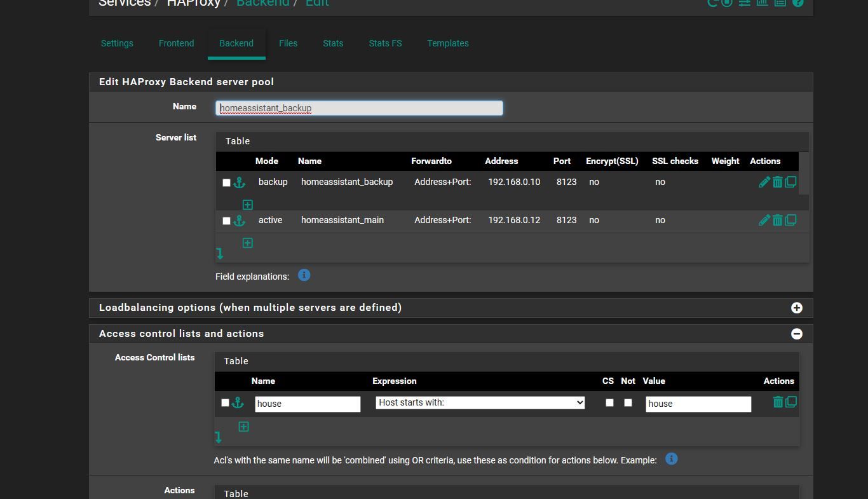Image resolution: width=868 pixels, height=499 pixels.
Task: Click the Weight column header
Action: (x=726, y=161)
